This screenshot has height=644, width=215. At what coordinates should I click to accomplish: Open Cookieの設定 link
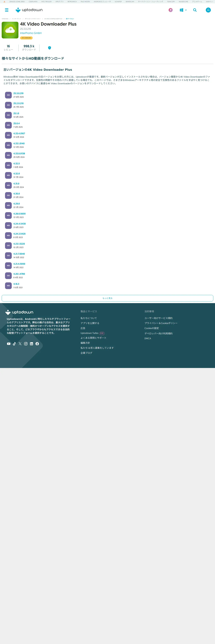(151, 328)
